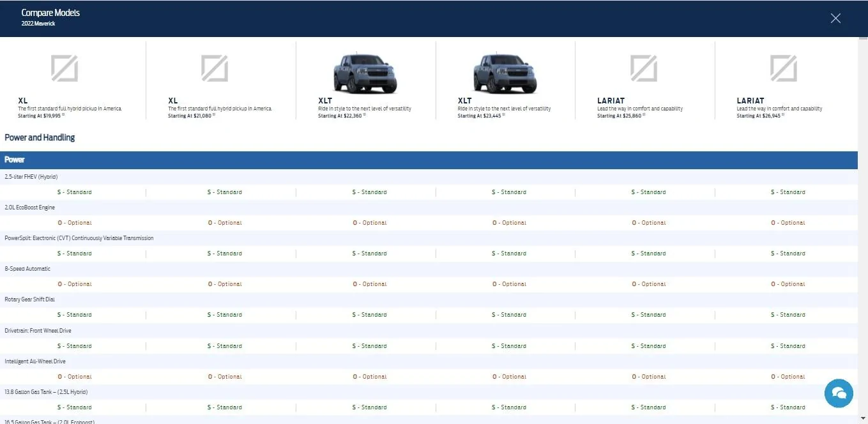Image resolution: width=868 pixels, height=424 pixels.
Task: Click 8-Speed Automatic Optional cell in $19,995 column
Action: pos(75,284)
